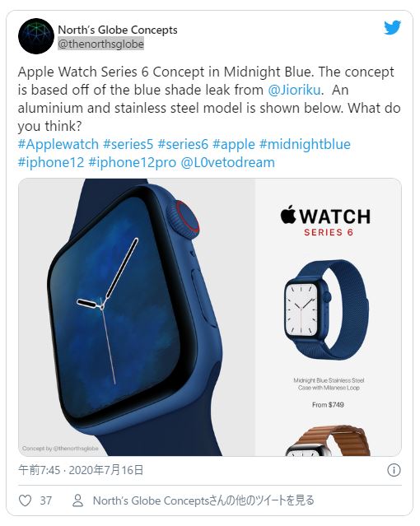Click the #Applewatch hashtag

pos(58,144)
